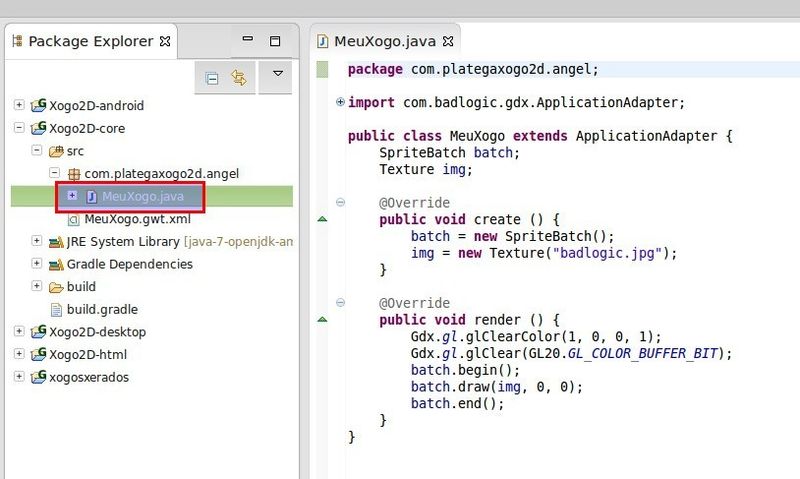Viewport: 800px width, 479px height.
Task: Collapse the src folder node
Action: point(37,150)
